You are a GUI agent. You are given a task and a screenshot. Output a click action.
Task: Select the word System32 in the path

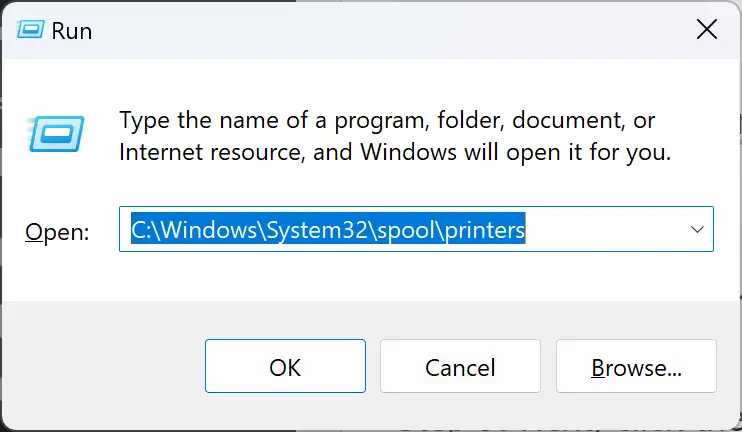pos(317,229)
